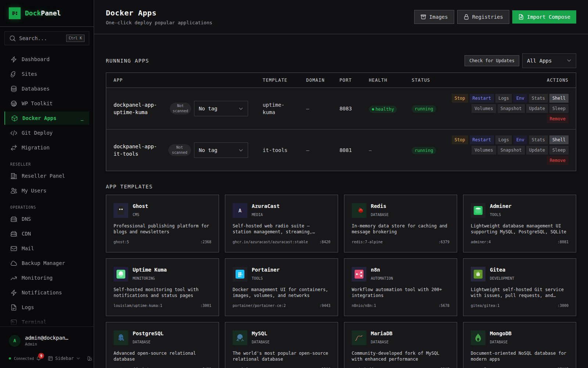
Task: Click the AzuraCast template icon
Action: [x=240, y=210]
